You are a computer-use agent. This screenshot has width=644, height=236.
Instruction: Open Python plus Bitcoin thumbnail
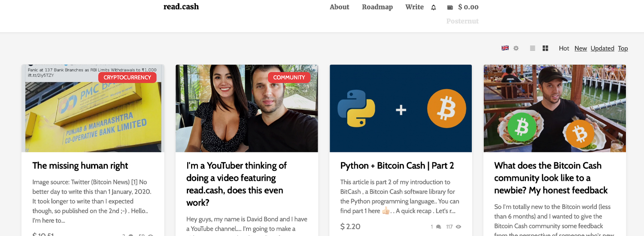pyautogui.click(x=401, y=109)
